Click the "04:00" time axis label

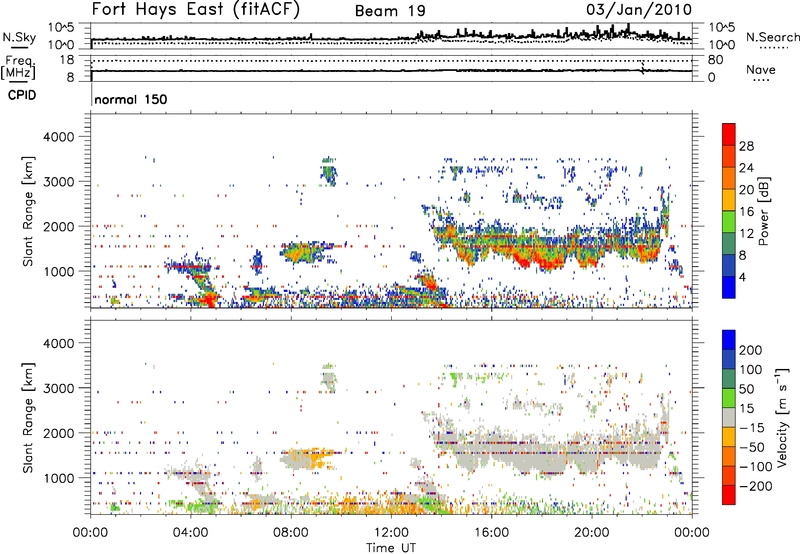(x=190, y=533)
